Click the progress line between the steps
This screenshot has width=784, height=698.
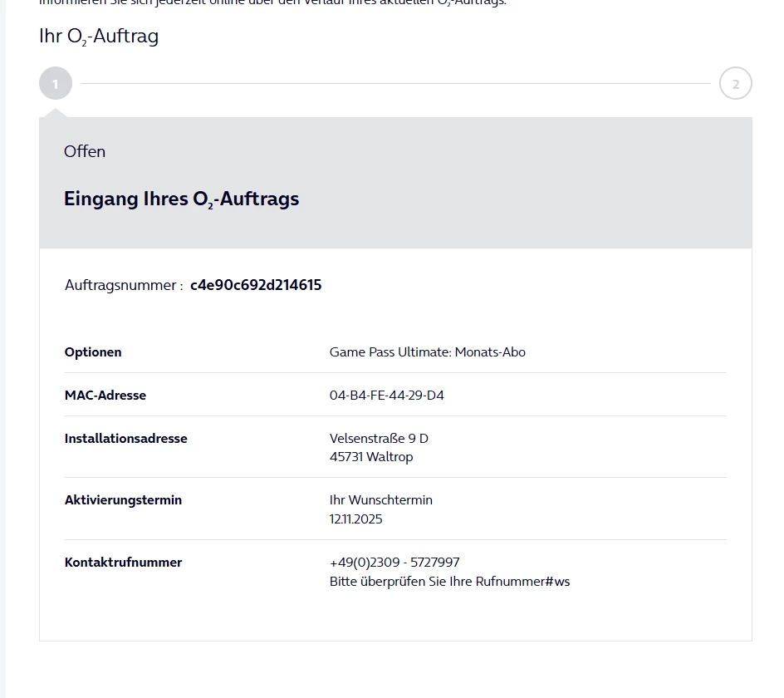395,84
